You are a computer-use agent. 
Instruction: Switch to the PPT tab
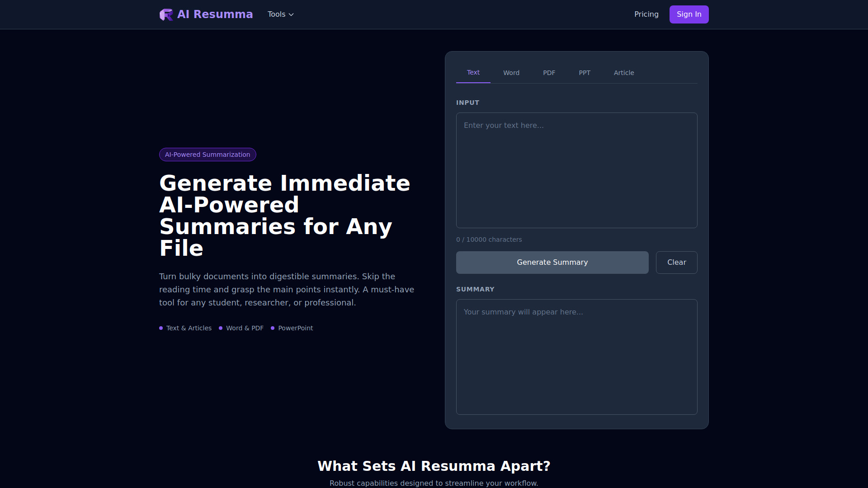585,73
